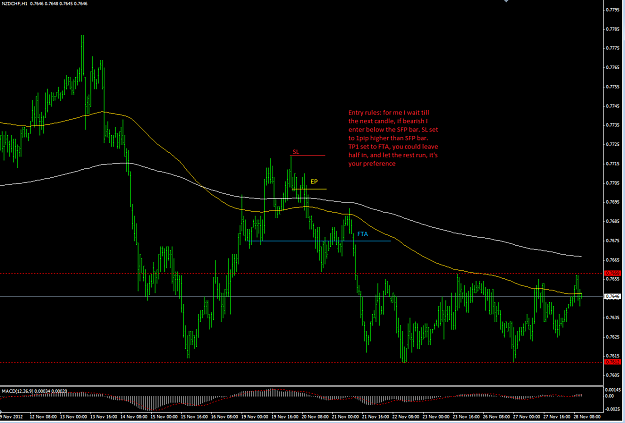The image size is (625, 423).
Task: Click the 0.7675 price axis label
Action: coord(613,240)
